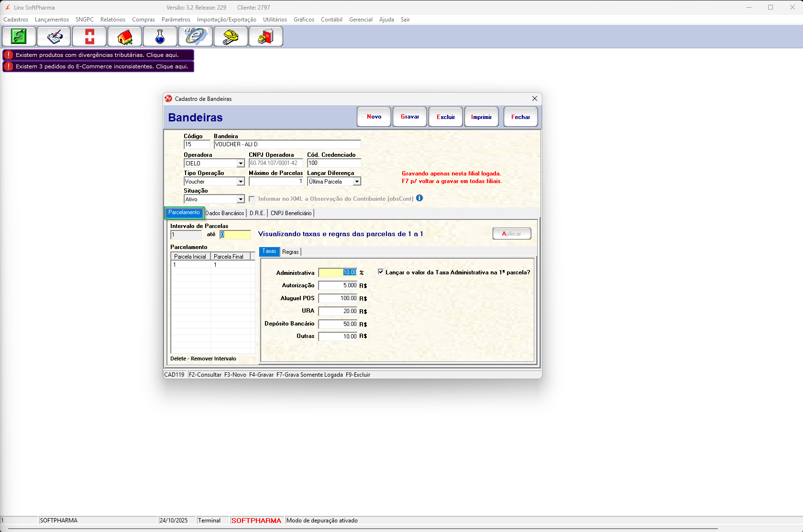Open the notepad and pen toolbar icon
The width and height of the screenshot is (803, 532).
55,36
